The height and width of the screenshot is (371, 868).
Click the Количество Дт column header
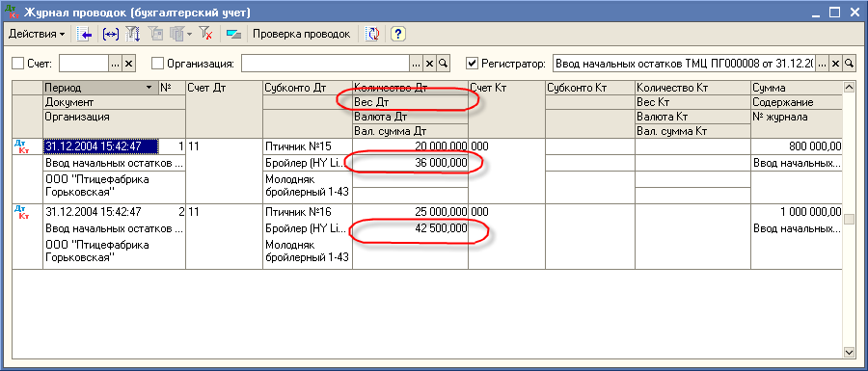(410, 88)
